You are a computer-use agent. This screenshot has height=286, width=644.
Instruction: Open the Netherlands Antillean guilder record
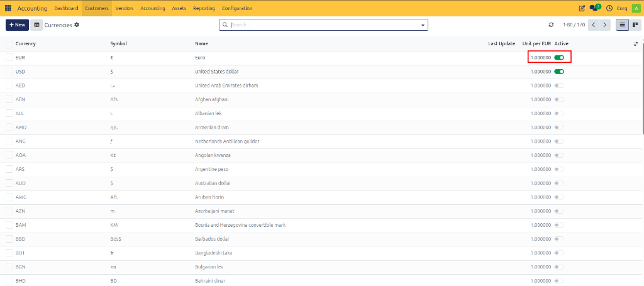[x=227, y=141]
